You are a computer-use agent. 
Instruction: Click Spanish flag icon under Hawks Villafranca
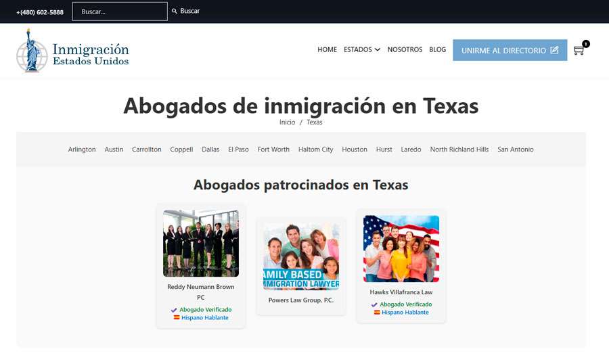[x=377, y=313]
